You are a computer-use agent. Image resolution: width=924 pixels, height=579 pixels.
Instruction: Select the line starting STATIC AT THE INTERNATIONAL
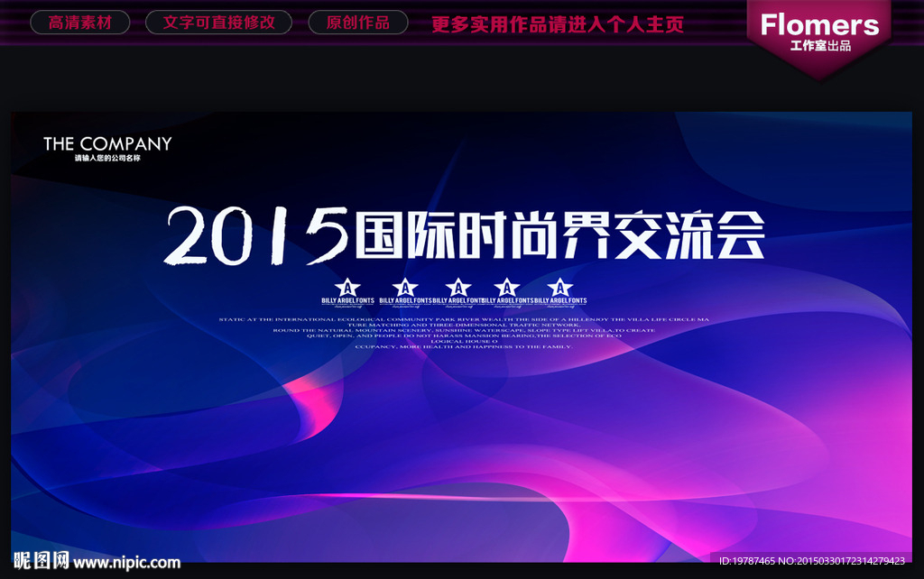click(464, 319)
